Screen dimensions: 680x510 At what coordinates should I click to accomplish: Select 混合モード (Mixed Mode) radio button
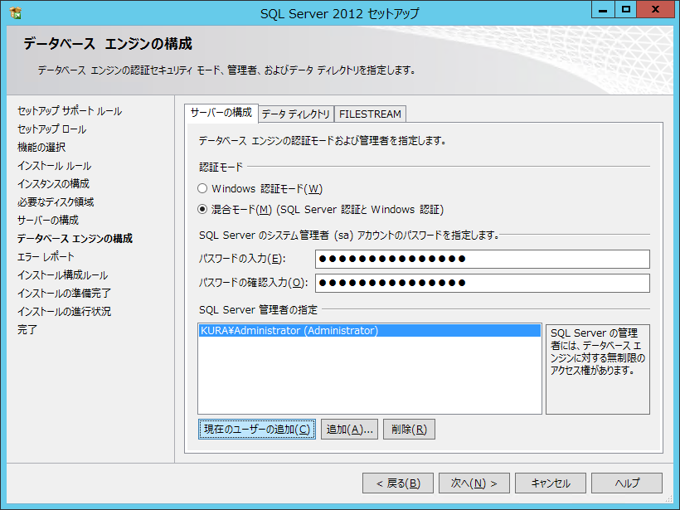click(202, 209)
